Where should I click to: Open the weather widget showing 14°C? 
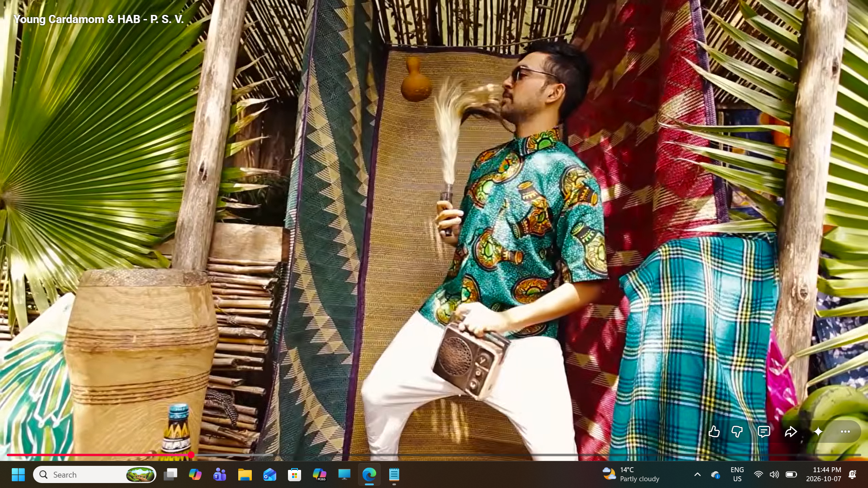pyautogui.click(x=631, y=474)
